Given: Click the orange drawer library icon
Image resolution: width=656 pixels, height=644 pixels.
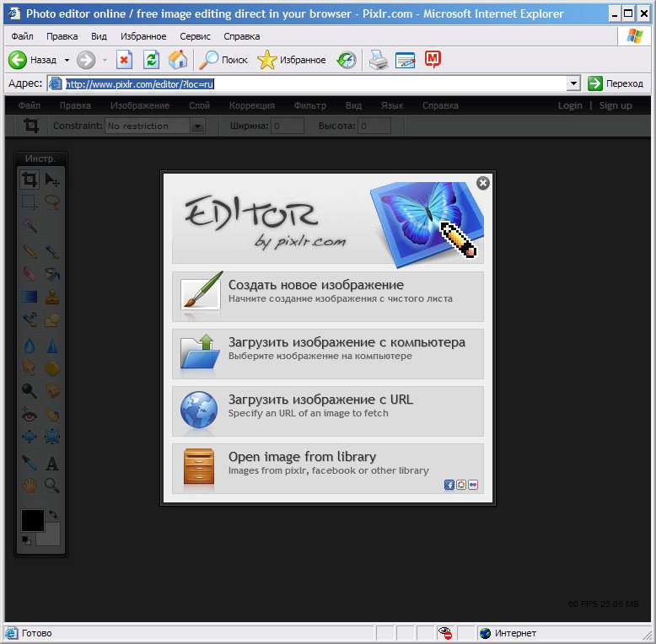Looking at the screenshot, I should click(199, 466).
